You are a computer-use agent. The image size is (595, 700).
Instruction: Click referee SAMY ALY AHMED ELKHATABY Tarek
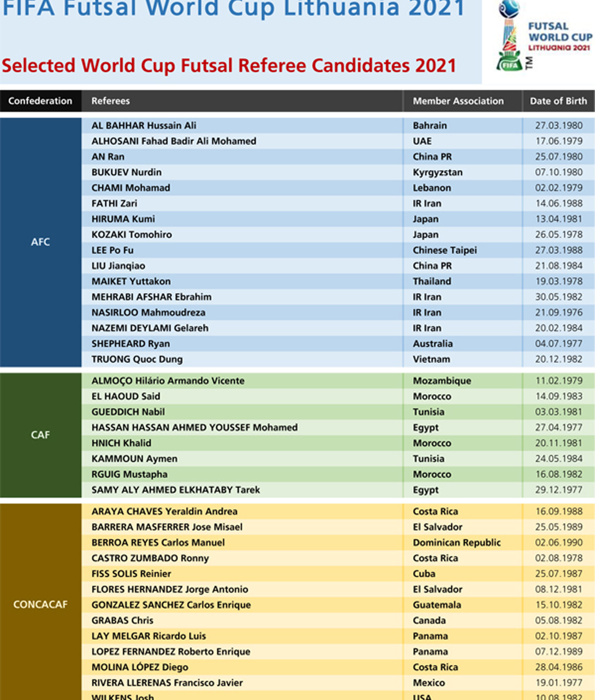click(x=176, y=490)
